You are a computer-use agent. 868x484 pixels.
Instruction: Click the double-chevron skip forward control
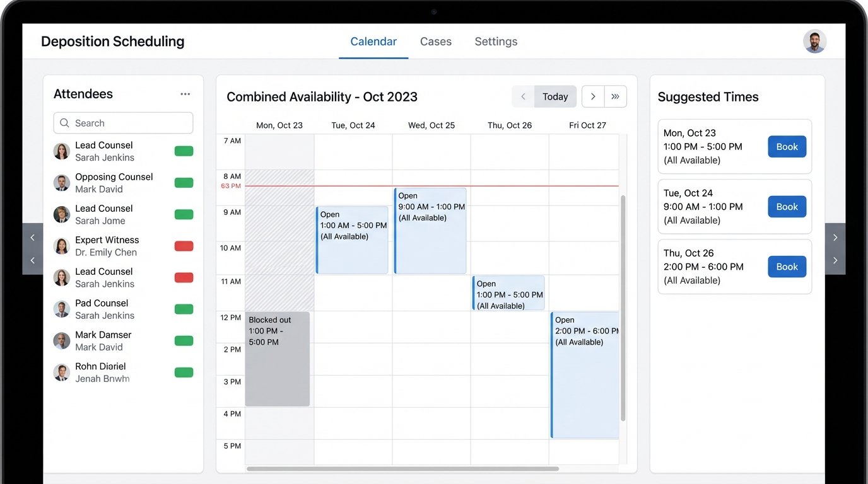tap(614, 96)
